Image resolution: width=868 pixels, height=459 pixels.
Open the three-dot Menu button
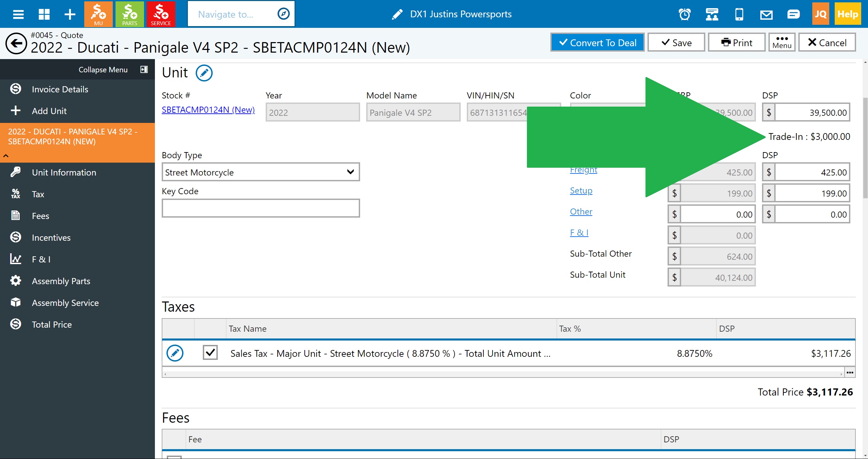pos(781,42)
